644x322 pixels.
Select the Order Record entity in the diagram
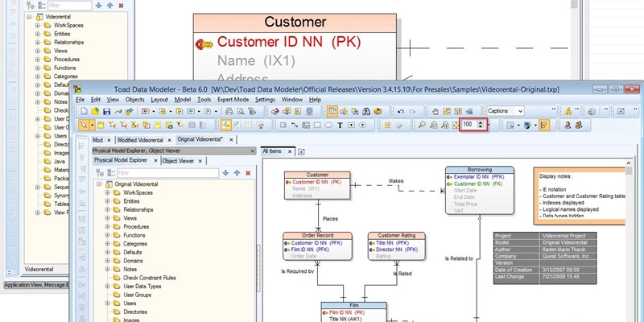tap(317, 246)
